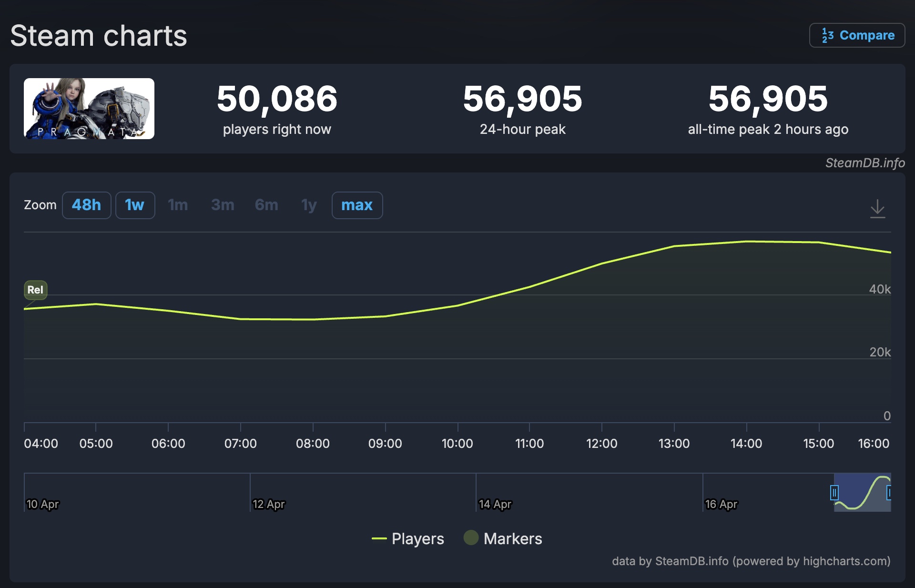
Task: Toggle the Markers series legend
Action: click(x=503, y=539)
